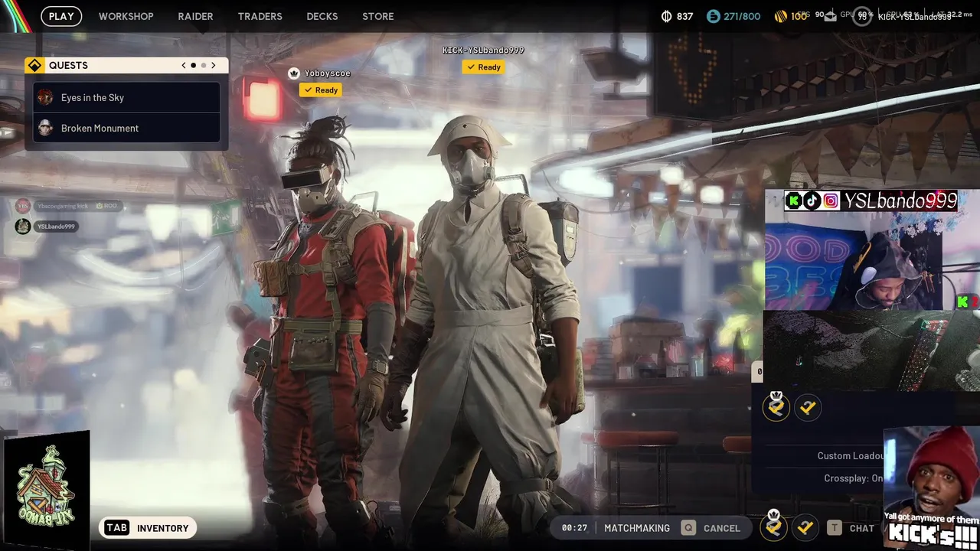Click the T key hint icon
The image size is (980, 551).
(833, 528)
